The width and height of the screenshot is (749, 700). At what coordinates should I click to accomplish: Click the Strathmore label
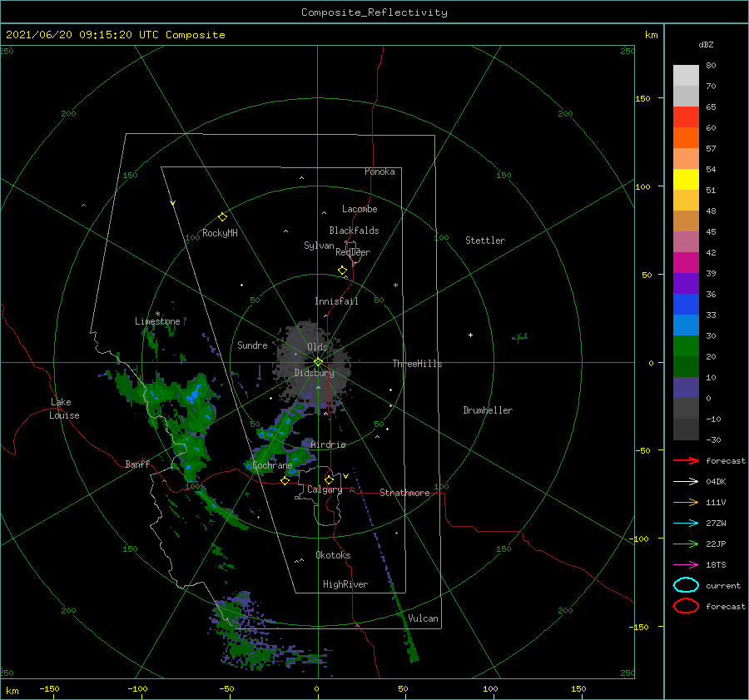[405, 493]
